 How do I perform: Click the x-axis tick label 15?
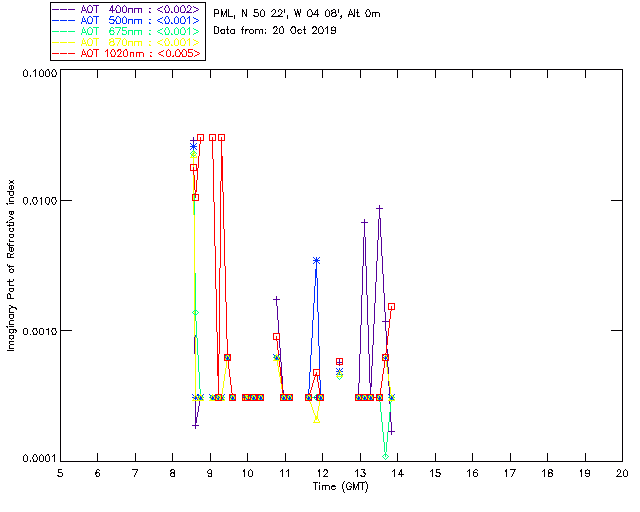(435, 474)
